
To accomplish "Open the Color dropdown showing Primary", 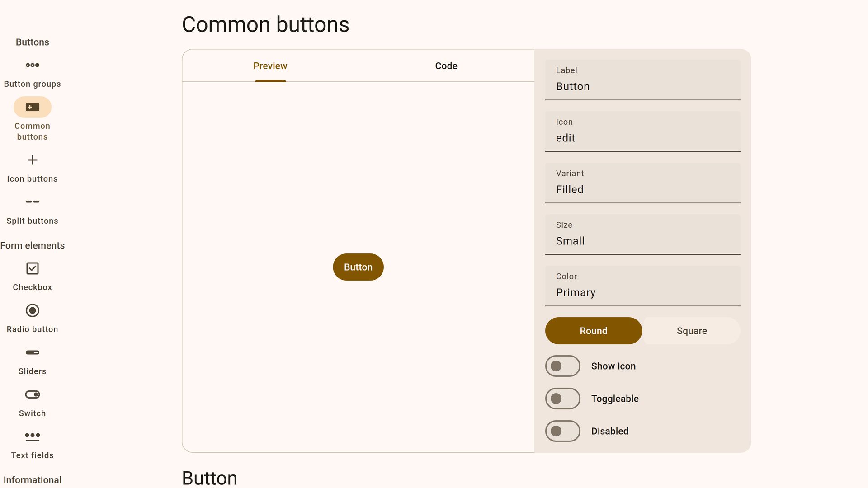I will pos(642,286).
